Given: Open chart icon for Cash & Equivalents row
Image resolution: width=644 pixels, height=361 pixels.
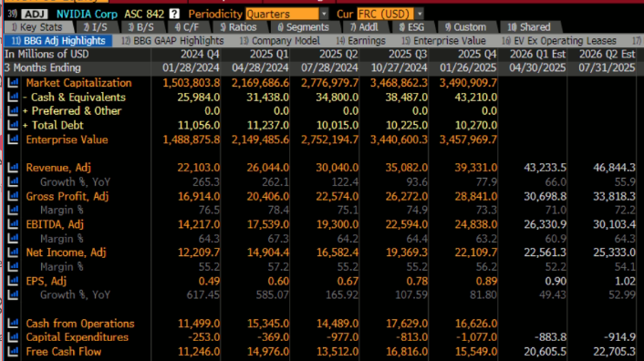Looking at the screenshot, I should click(x=13, y=97).
